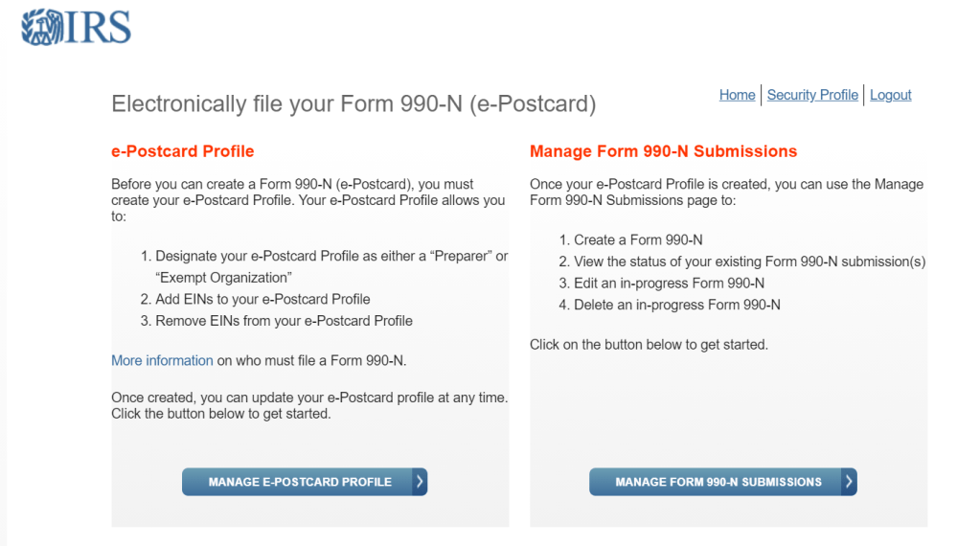Select the 'Create a Form 990-N' list item

pyautogui.click(x=637, y=239)
